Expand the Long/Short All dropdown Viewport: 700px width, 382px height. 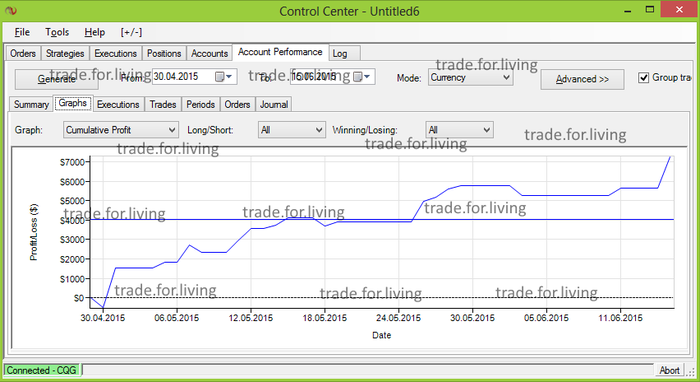coord(292,130)
